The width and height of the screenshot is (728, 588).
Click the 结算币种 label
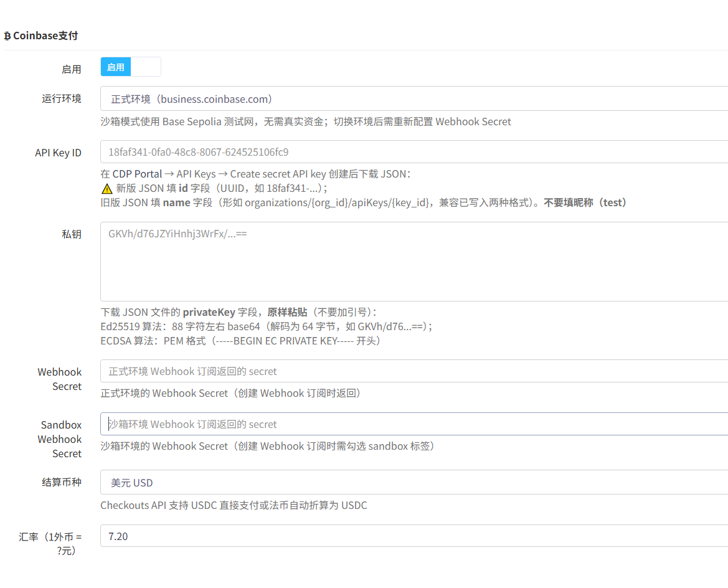pyautogui.click(x=62, y=482)
